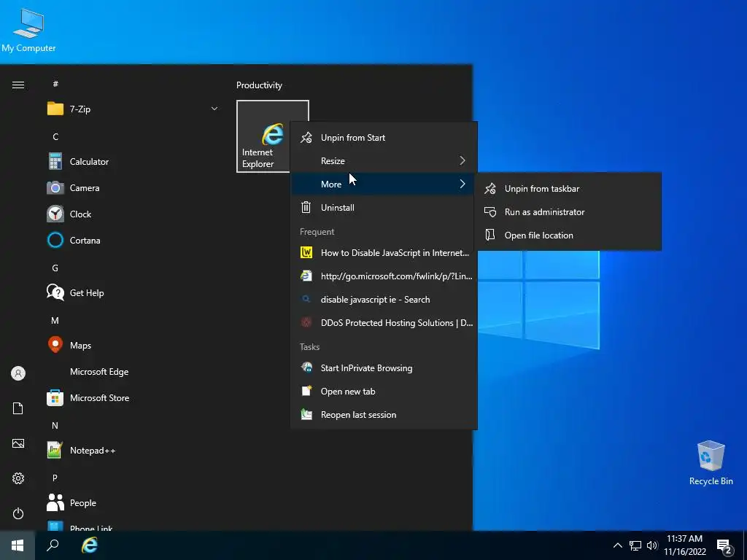Select Unpin from taskbar
This screenshot has width=747, height=560.
(569, 189)
